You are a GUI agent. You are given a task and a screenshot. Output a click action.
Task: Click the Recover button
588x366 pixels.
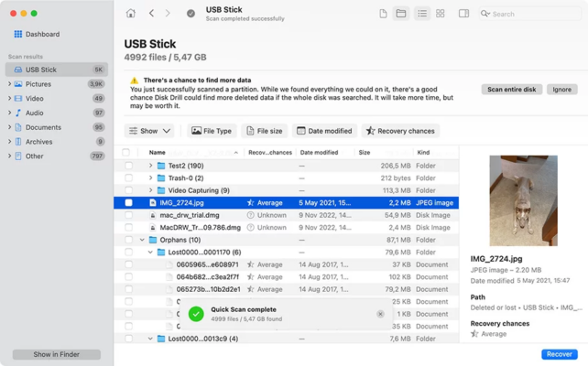pyautogui.click(x=558, y=353)
